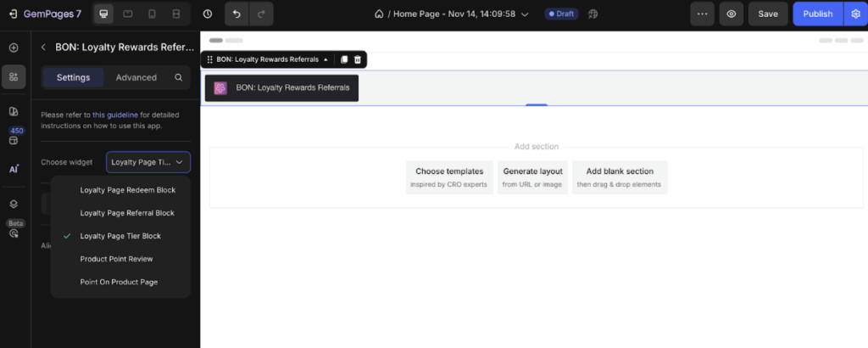Open the AI assistant in sidebar

(x=14, y=169)
